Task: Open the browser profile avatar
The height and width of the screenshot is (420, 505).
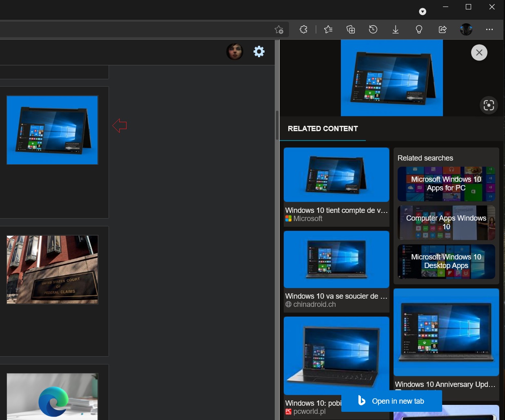Action: tap(466, 29)
